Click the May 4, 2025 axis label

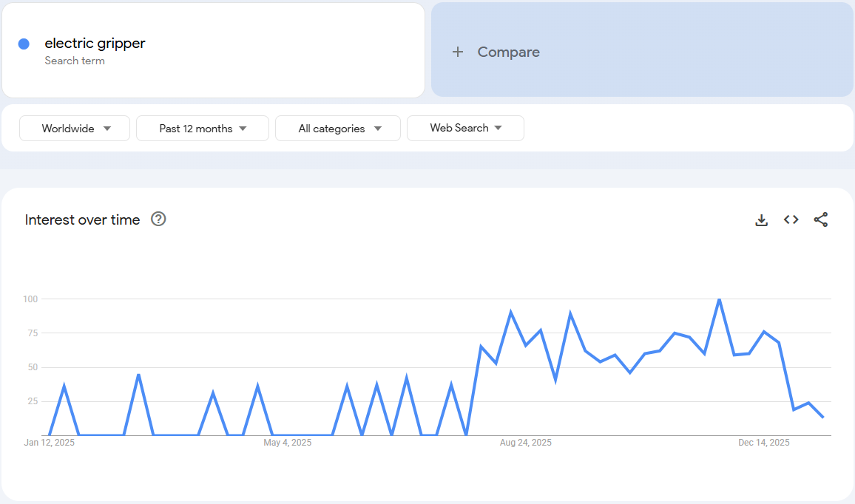287,443
